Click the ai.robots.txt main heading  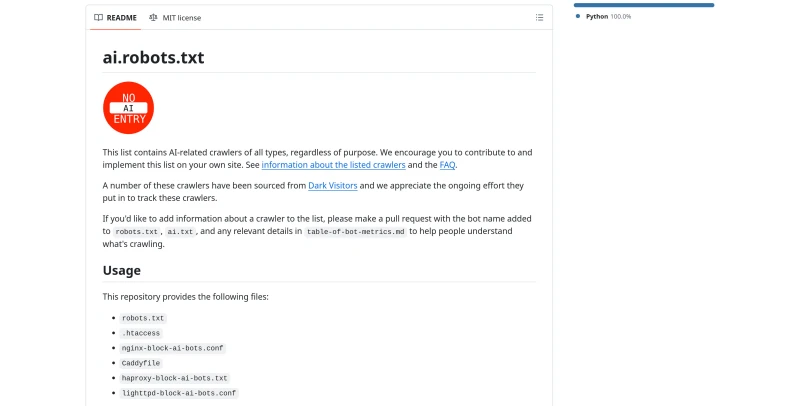coord(154,57)
